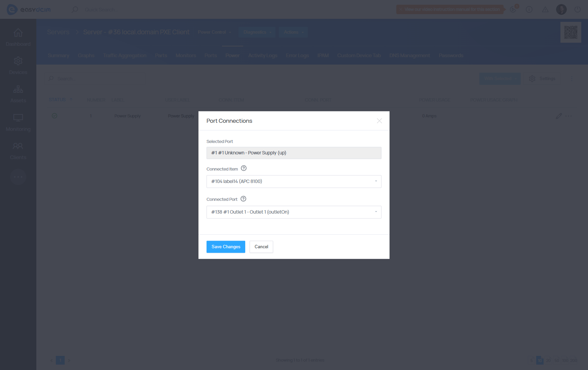
Task: Switch to the DNS Management tab
Action: tap(410, 55)
